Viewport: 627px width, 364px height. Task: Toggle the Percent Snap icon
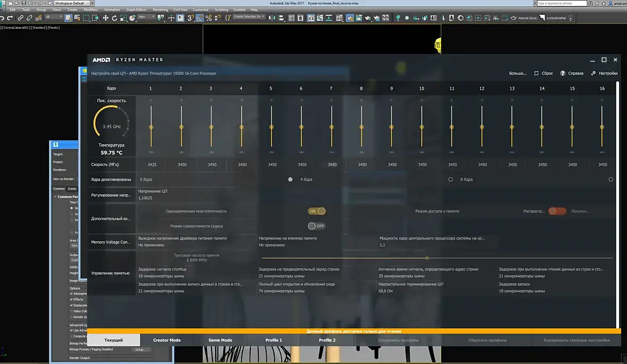208,18
